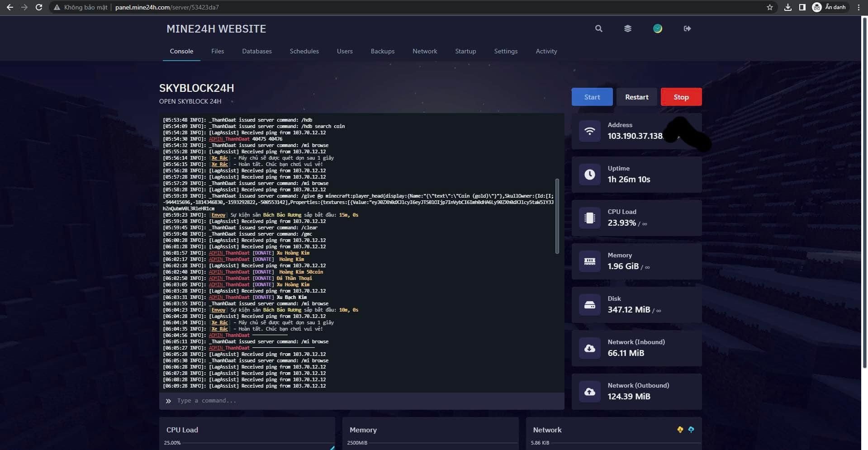Image resolution: width=868 pixels, height=450 pixels.
Task: Open the Databases tab
Action: [x=257, y=51]
